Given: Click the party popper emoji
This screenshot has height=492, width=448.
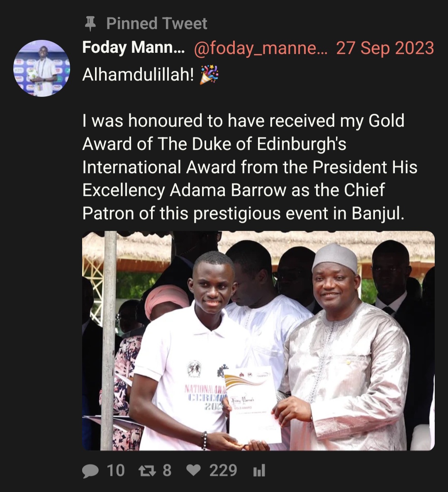Looking at the screenshot, I should point(209,75).
